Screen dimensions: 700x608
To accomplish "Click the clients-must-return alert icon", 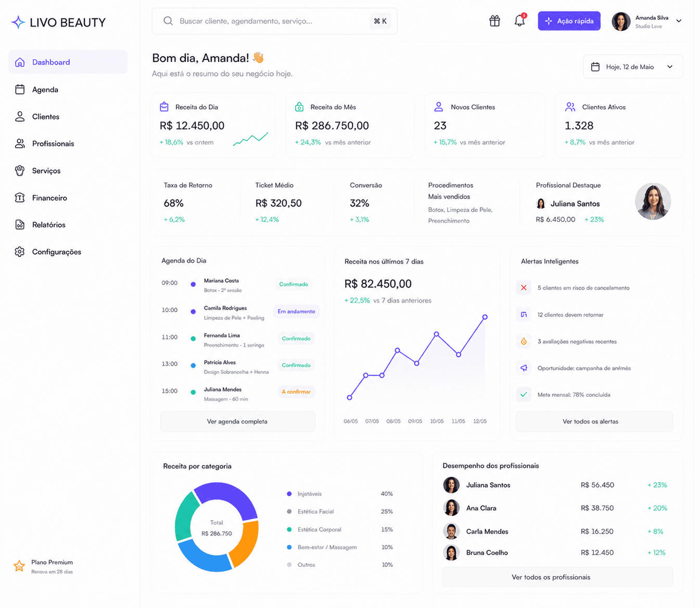I will (524, 315).
